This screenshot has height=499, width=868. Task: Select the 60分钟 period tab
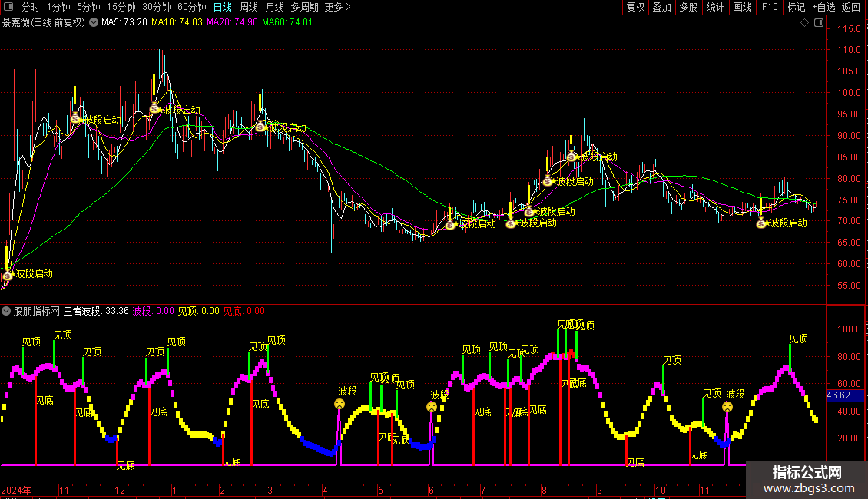pos(191,7)
